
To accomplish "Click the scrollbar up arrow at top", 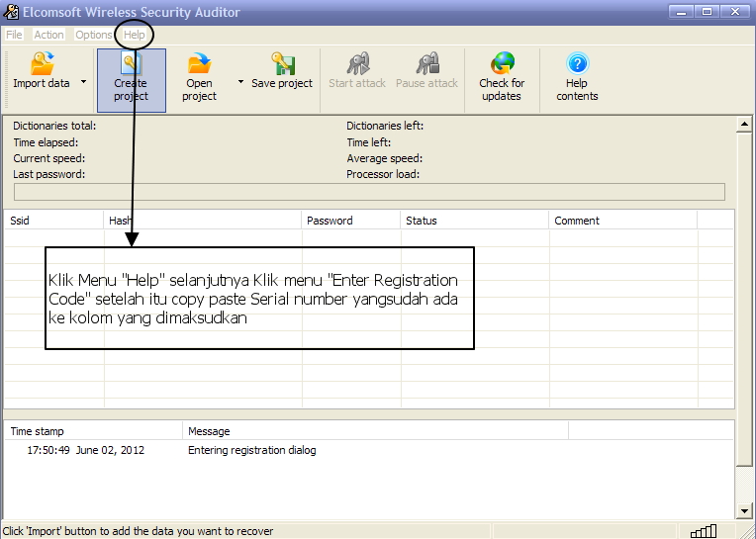I will [744, 125].
